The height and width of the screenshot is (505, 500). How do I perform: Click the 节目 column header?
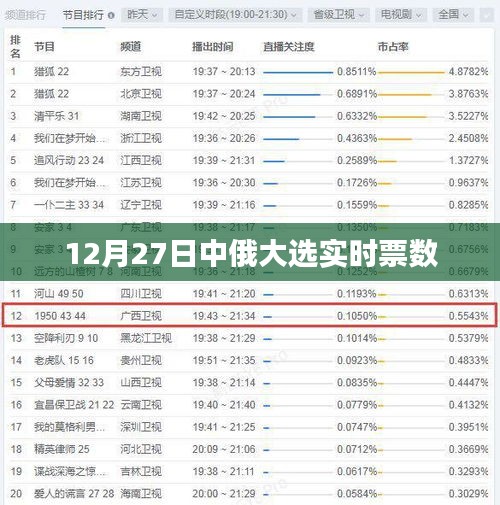[x=44, y=47]
